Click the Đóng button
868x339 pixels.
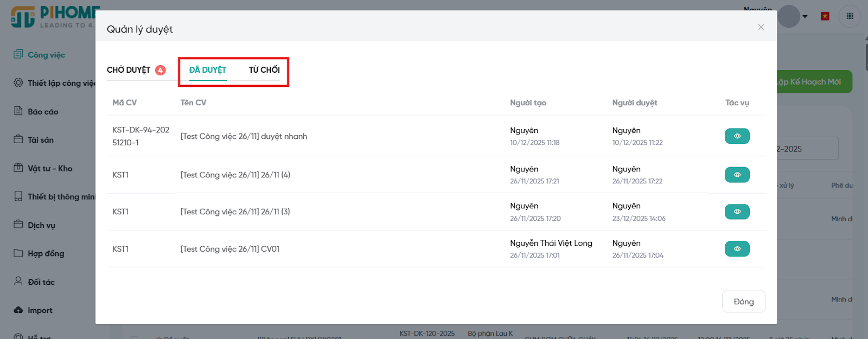tap(743, 302)
